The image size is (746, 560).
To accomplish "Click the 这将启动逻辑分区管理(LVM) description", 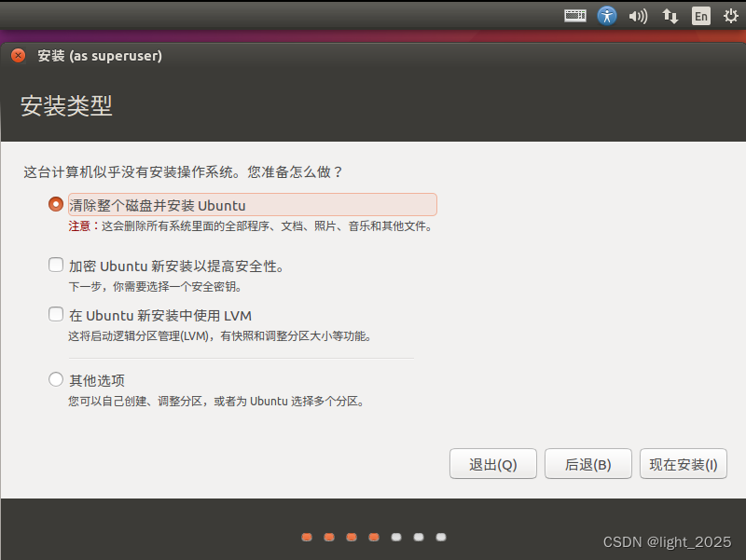I will [220, 336].
